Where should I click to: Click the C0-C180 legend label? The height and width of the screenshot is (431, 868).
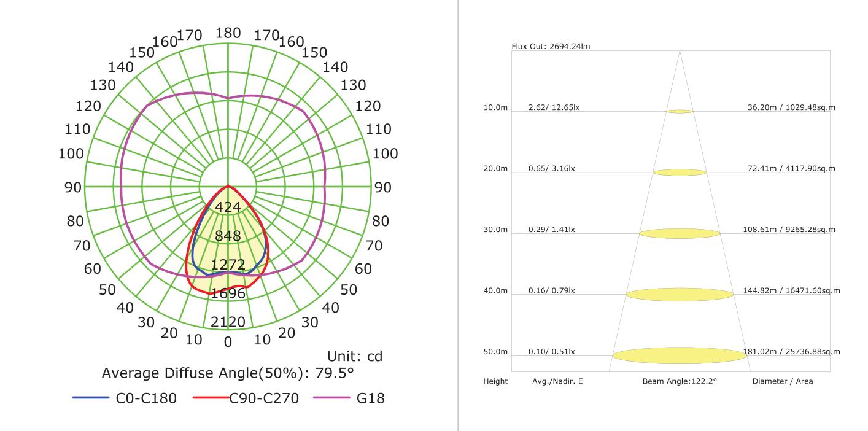tap(146, 398)
